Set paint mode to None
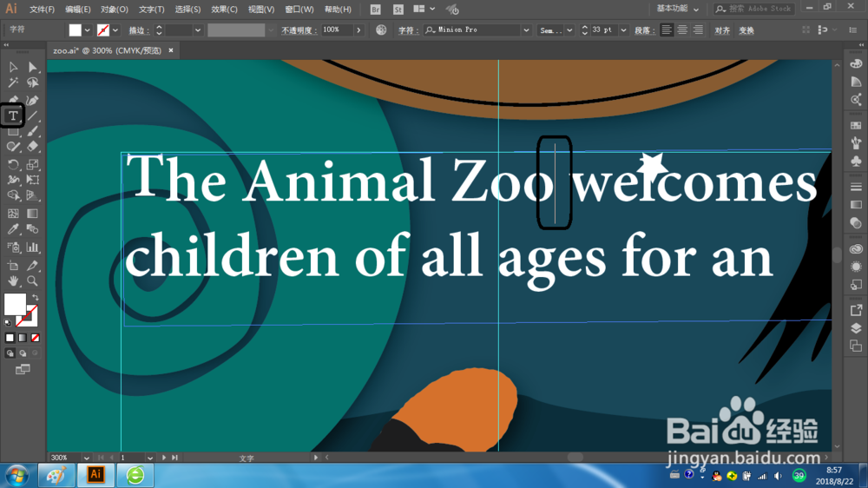Screen dimensions: 868x488 (36, 338)
